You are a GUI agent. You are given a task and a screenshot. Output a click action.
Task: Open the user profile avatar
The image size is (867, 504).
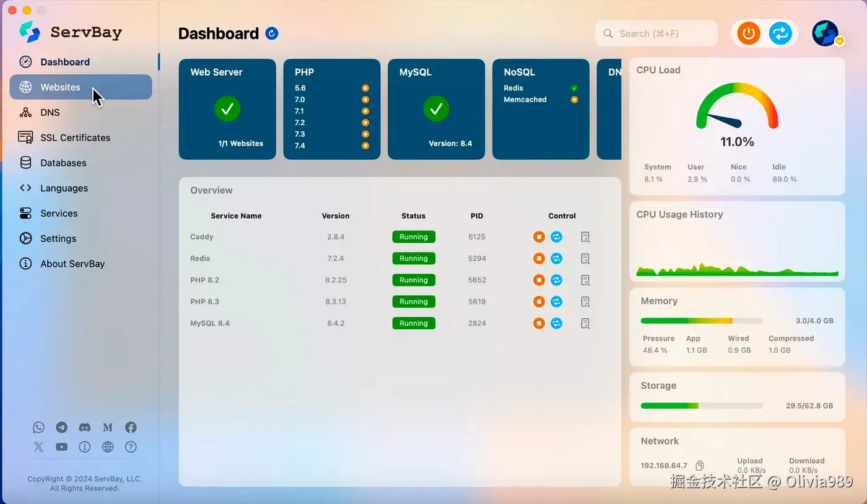tap(826, 33)
